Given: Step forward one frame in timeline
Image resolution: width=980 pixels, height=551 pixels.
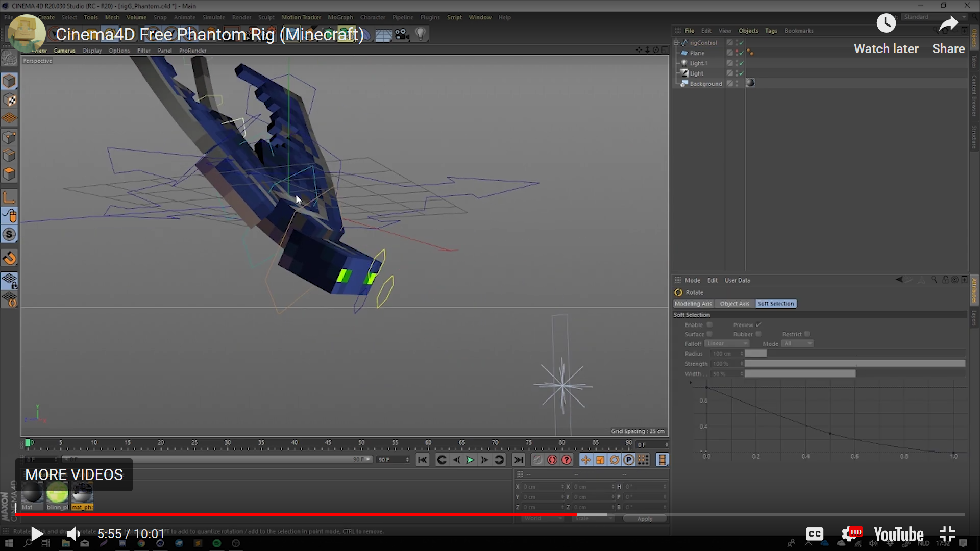Looking at the screenshot, I should [484, 460].
